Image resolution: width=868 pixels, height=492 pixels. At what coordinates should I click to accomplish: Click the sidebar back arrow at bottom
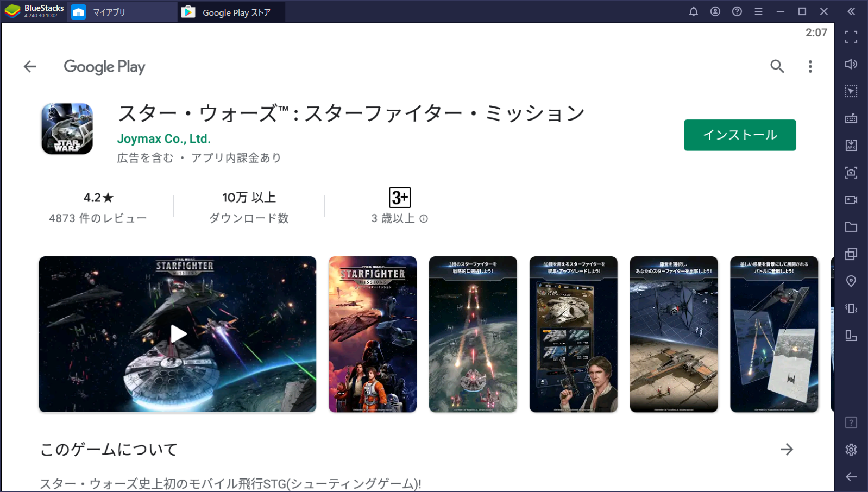(x=851, y=477)
